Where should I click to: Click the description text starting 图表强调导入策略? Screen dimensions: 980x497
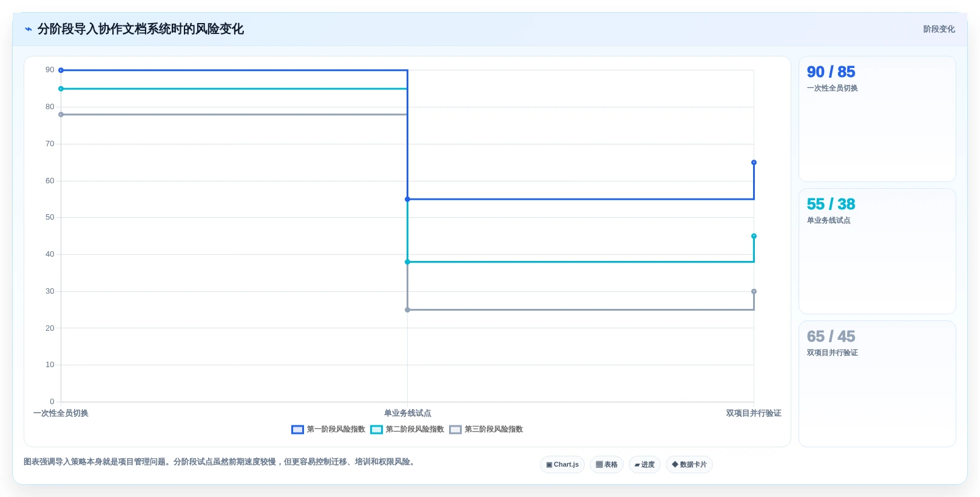pos(221,462)
